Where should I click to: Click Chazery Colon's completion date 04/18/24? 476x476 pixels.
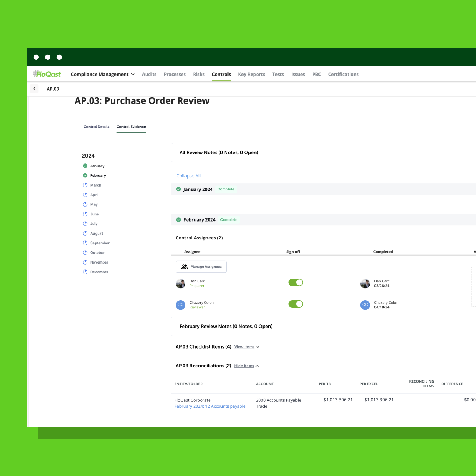[x=382, y=307]
